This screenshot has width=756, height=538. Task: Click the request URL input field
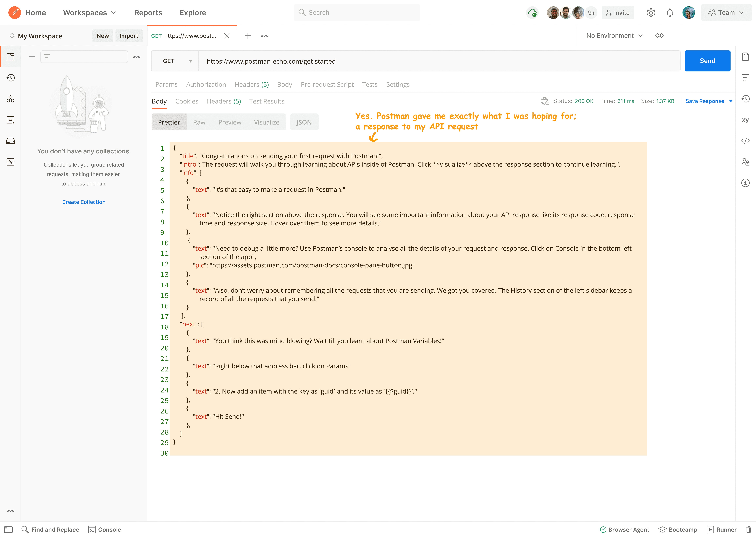tap(439, 61)
